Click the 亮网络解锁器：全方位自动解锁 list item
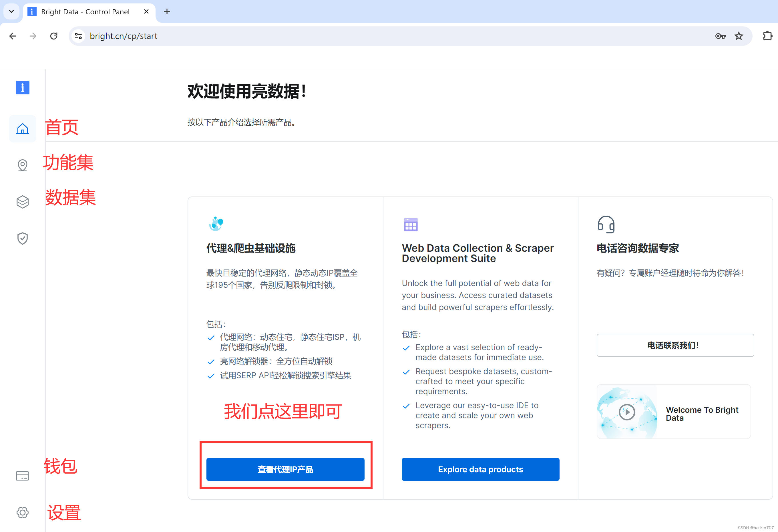 (x=276, y=361)
